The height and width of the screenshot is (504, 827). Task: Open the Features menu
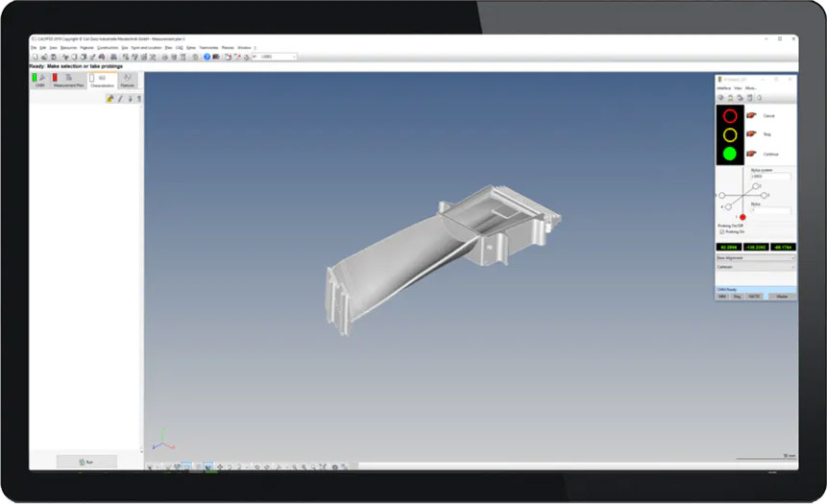coord(87,48)
